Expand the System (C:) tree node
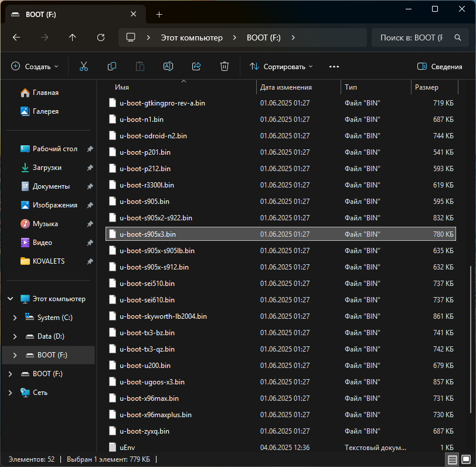This screenshot has width=476, height=467. click(15, 318)
